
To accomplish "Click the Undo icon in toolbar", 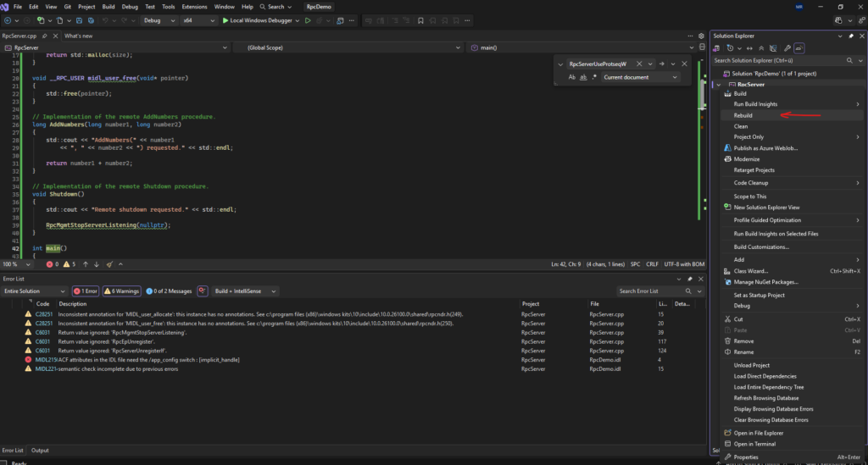I will pyautogui.click(x=105, y=20).
